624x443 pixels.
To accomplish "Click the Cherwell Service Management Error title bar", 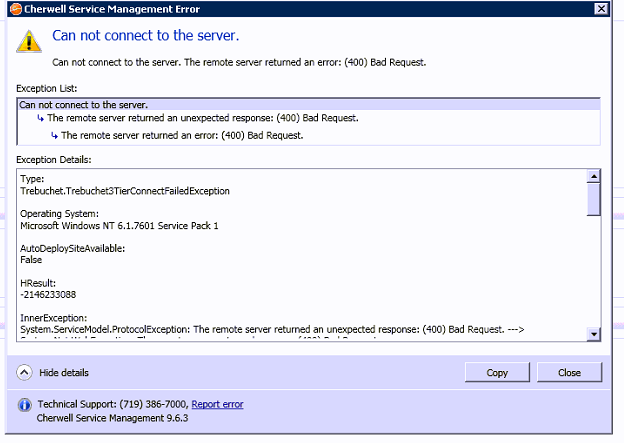I will coord(300,9).
